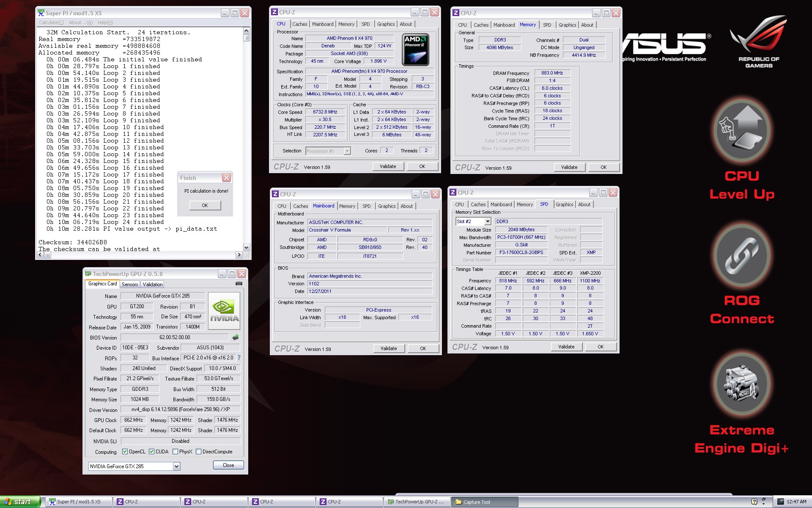Open the NVIDIA GeForce GTX 285 dropdown

[176, 466]
